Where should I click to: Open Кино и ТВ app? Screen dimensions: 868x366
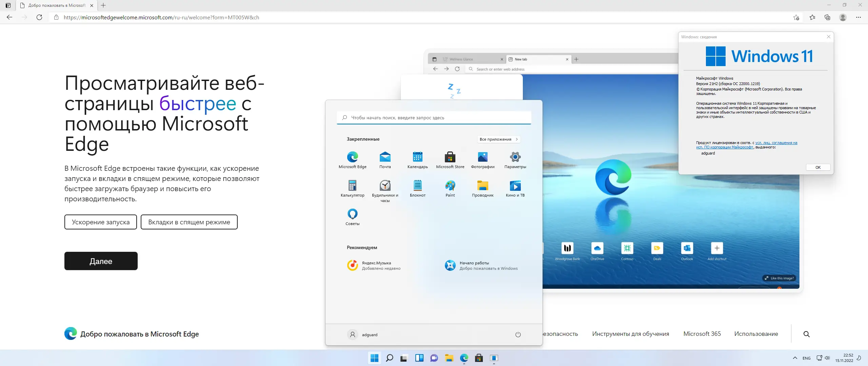coord(515,188)
